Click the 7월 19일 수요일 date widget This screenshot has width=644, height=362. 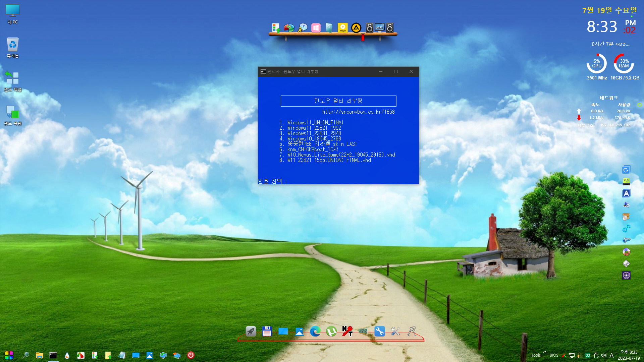pyautogui.click(x=609, y=10)
